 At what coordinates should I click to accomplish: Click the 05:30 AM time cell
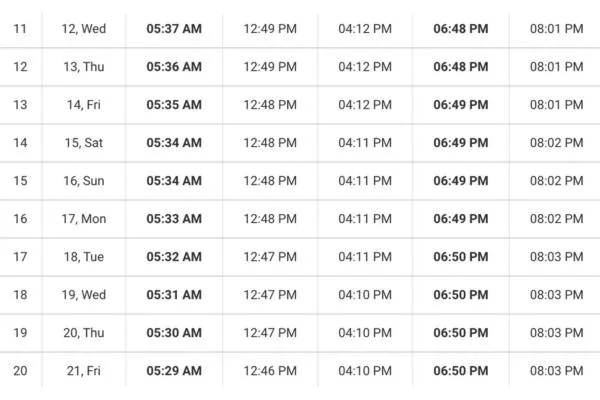point(174,333)
